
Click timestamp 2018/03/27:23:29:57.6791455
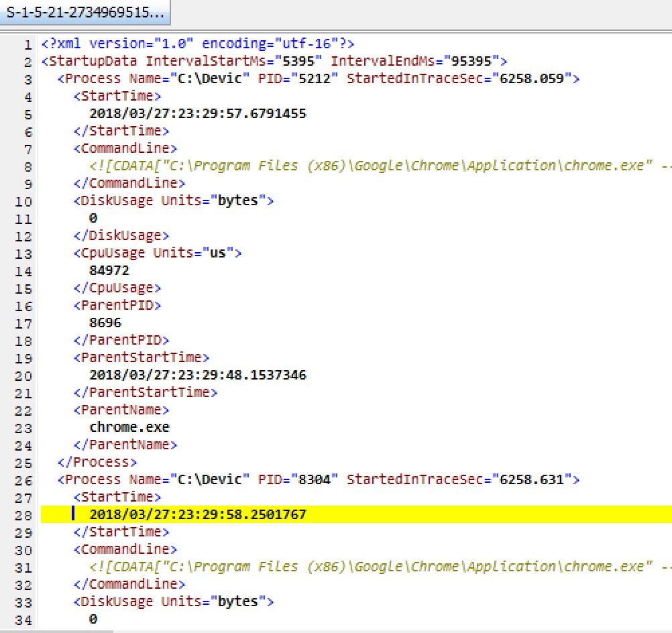click(198, 113)
